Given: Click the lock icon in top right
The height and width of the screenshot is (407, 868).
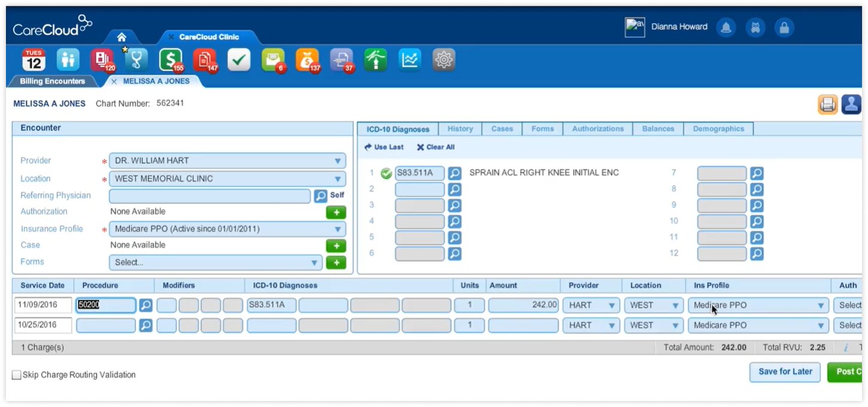Looking at the screenshot, I should (784, 27).
